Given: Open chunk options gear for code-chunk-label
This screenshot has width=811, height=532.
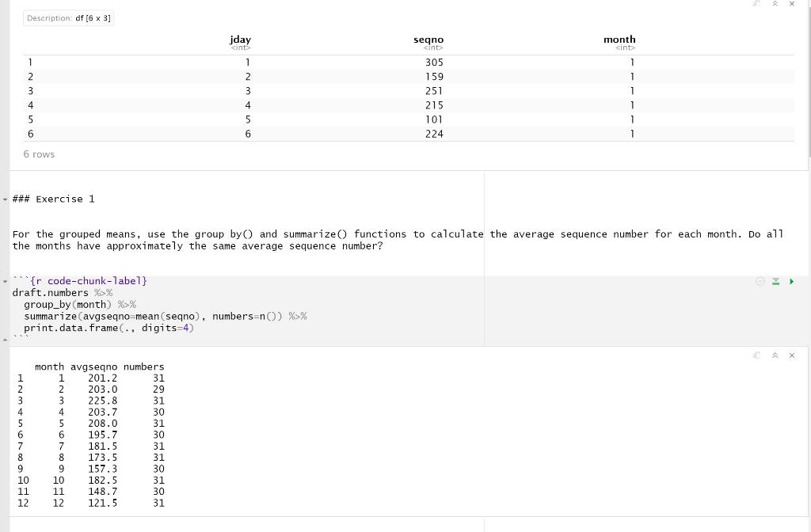Looking at the screenshot, I should pyautogui.click(x=760, y=281).
